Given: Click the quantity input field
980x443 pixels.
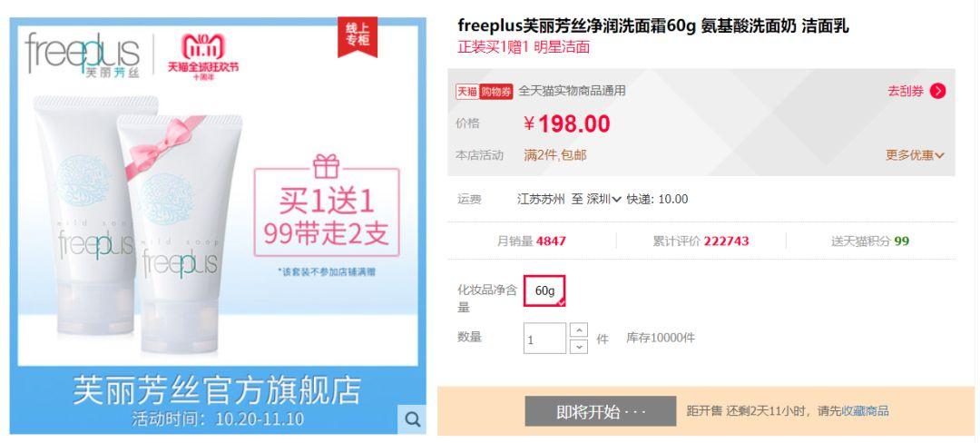Looking at the screenshot, I should coord(544,339).
